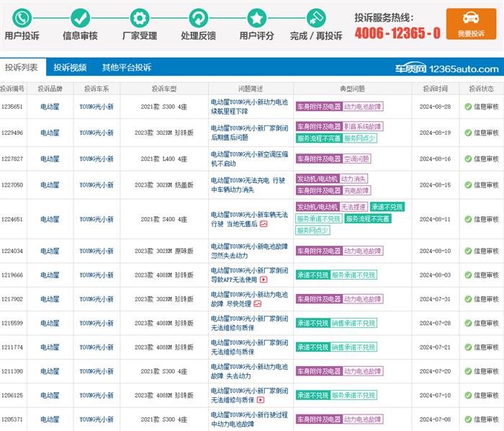Screen dimensions: 504x431
Task: Click the orange 我要投诉 car button
Action: [471, 24]
